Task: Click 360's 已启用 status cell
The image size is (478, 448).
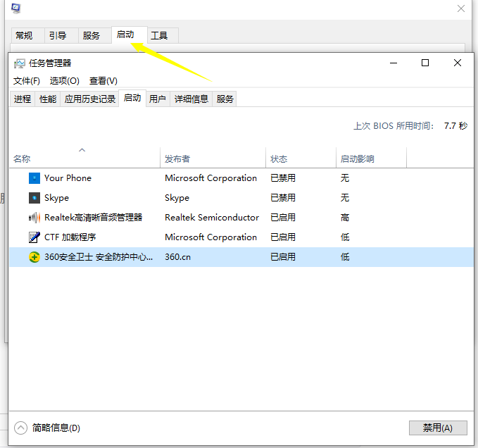Action: (x=283, y=257)
